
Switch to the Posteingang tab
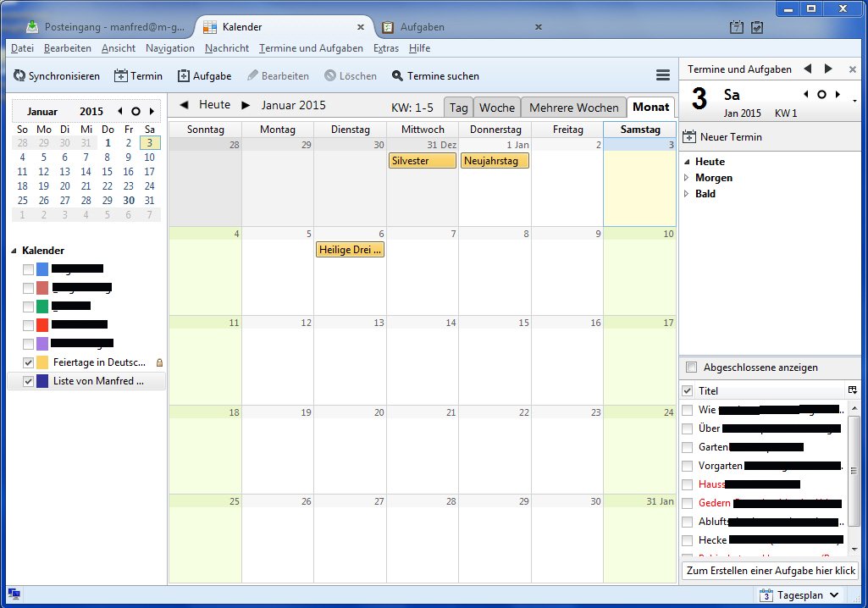tap(107, 26)
